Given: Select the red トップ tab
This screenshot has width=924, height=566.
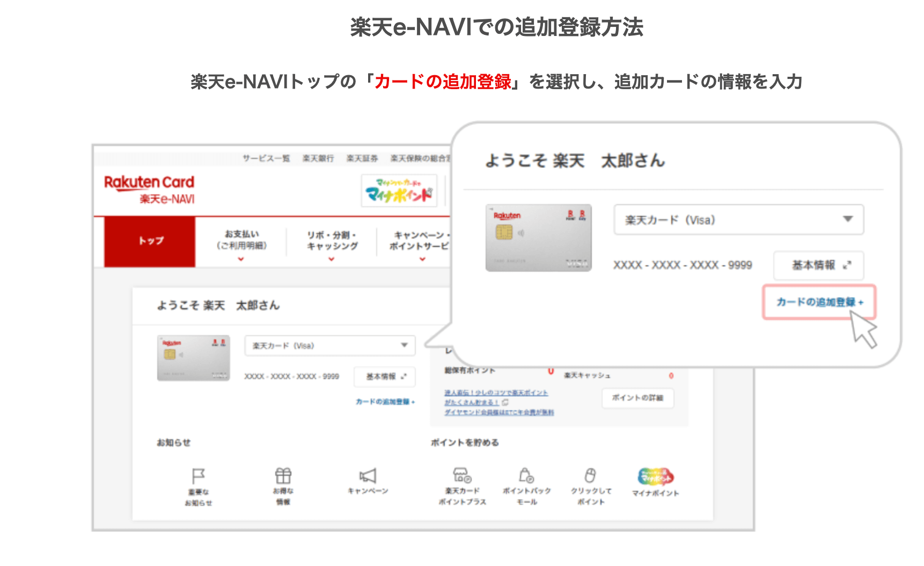Looking at the screenshot, I should pyautogui.click(x=150, y=241).
